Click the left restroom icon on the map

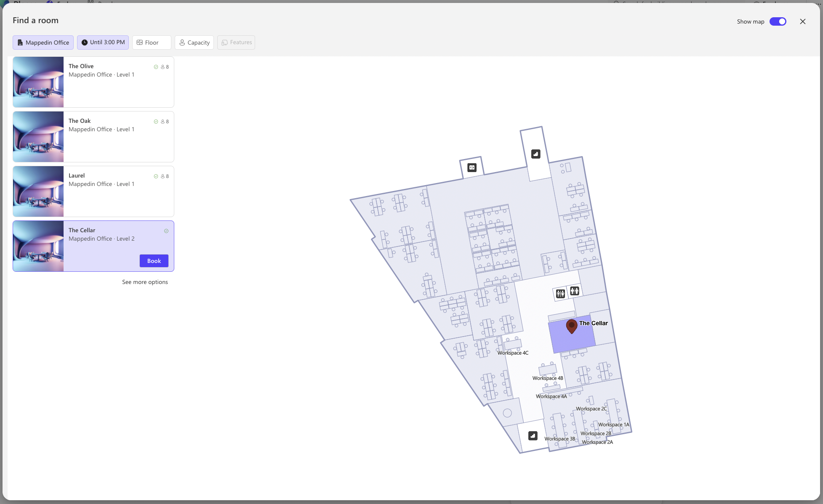(x=560, y=294)
